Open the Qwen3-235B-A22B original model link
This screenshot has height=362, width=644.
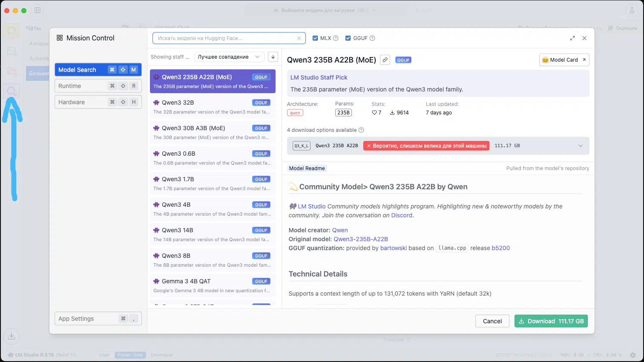tap(361, 239)
